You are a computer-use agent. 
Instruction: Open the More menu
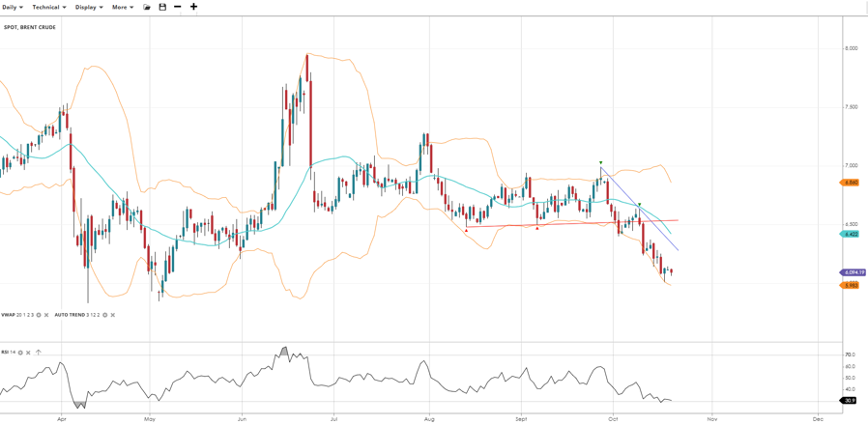point(123,7)
